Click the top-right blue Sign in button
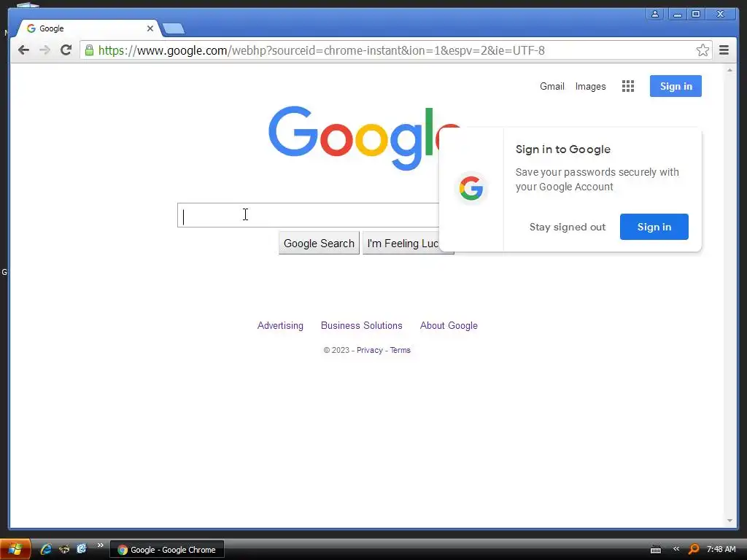Viewport: 747px width, 560px height. (x=676, y=86)
